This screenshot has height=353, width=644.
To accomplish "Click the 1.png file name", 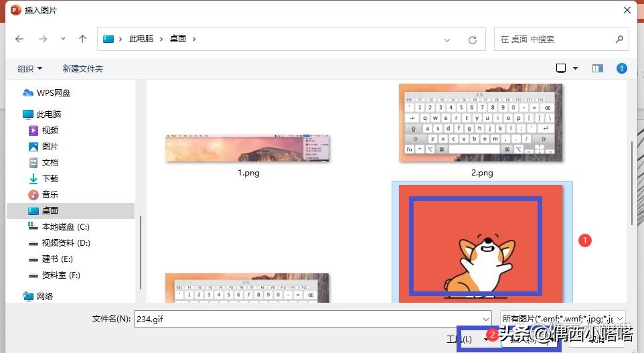I will [248, 173].
